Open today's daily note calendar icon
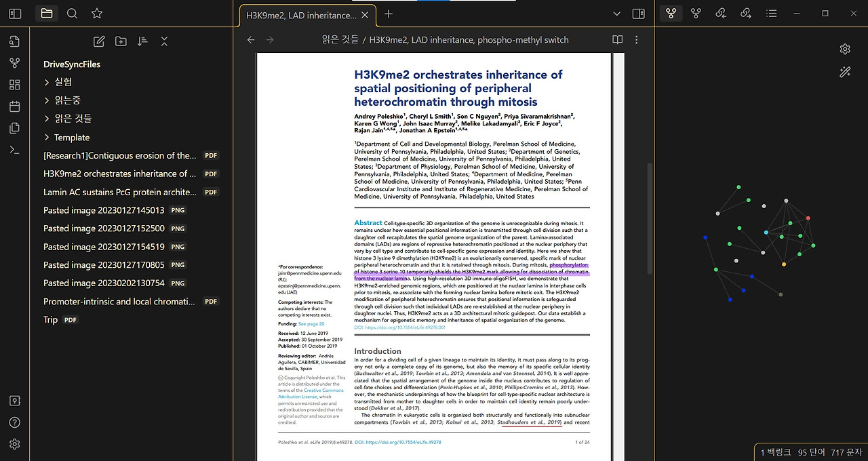The height and width of the screenshot is (461, 868). click(15, 106)
